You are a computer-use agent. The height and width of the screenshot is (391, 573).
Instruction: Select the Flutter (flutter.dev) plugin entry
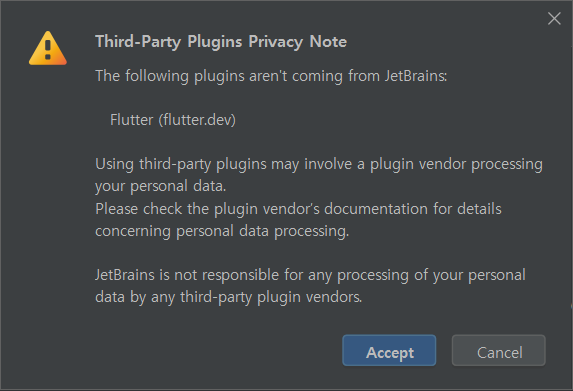(173, 120)
